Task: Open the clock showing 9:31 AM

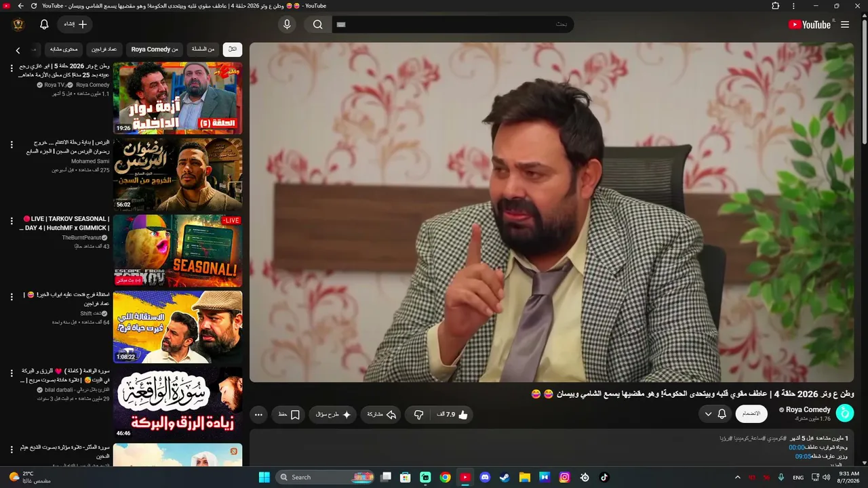Action: click(x=849, y=477)
